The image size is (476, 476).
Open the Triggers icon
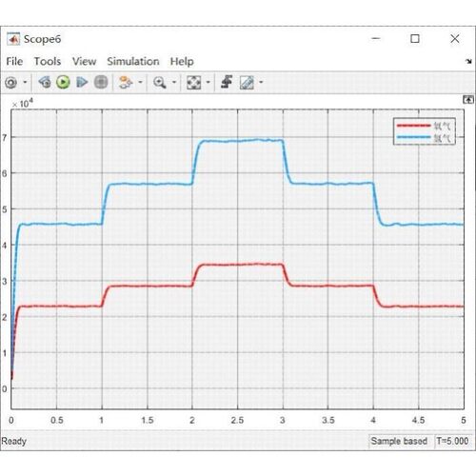tap(227, 82)
